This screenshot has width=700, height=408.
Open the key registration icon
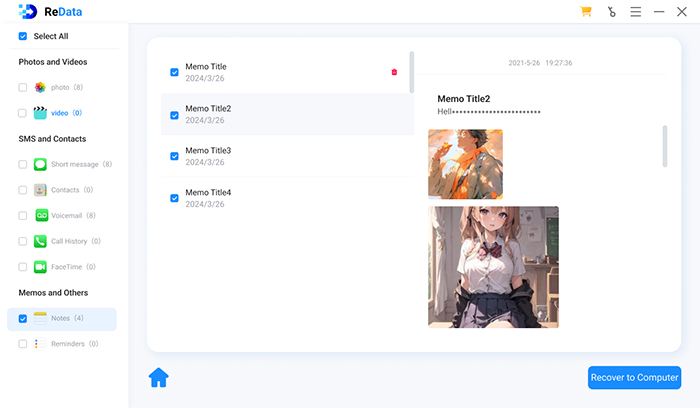[610, 12]
